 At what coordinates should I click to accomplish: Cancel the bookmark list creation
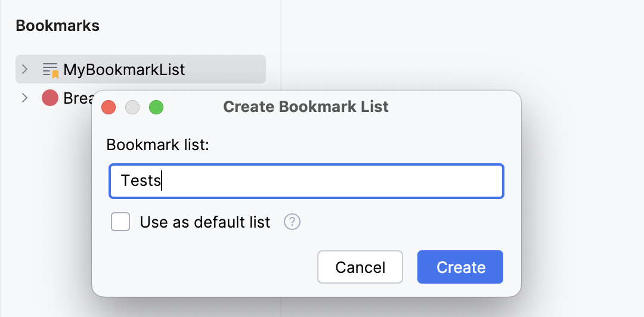(x=360, y=267)
